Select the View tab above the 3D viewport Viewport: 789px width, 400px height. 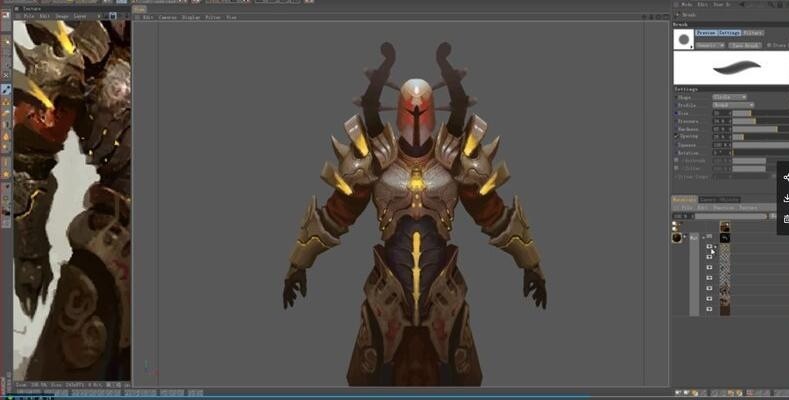click(x=139, y=9)
